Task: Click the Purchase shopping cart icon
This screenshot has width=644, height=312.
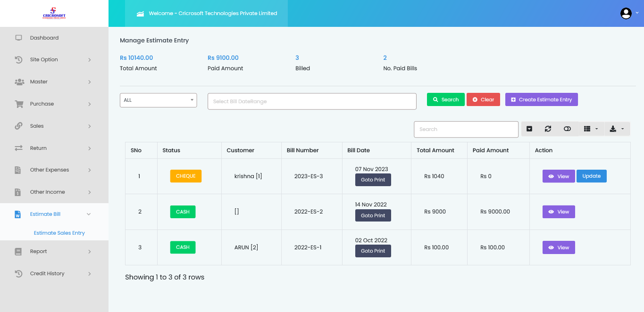Action: (19, 104)
